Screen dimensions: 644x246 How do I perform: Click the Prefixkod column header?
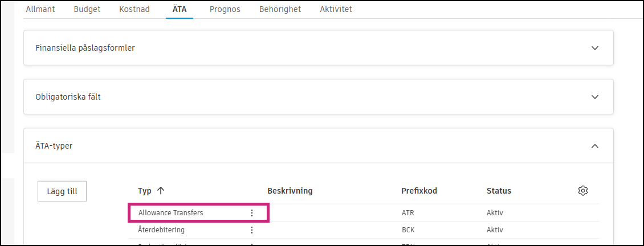click(419, 191)
